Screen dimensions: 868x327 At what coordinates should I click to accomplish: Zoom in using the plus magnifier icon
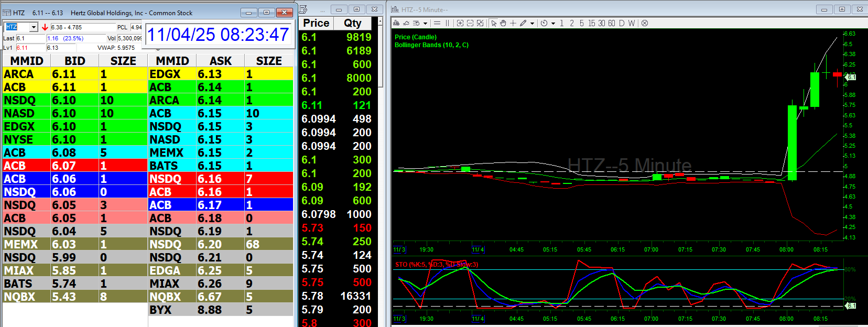(x=460, y=23)
